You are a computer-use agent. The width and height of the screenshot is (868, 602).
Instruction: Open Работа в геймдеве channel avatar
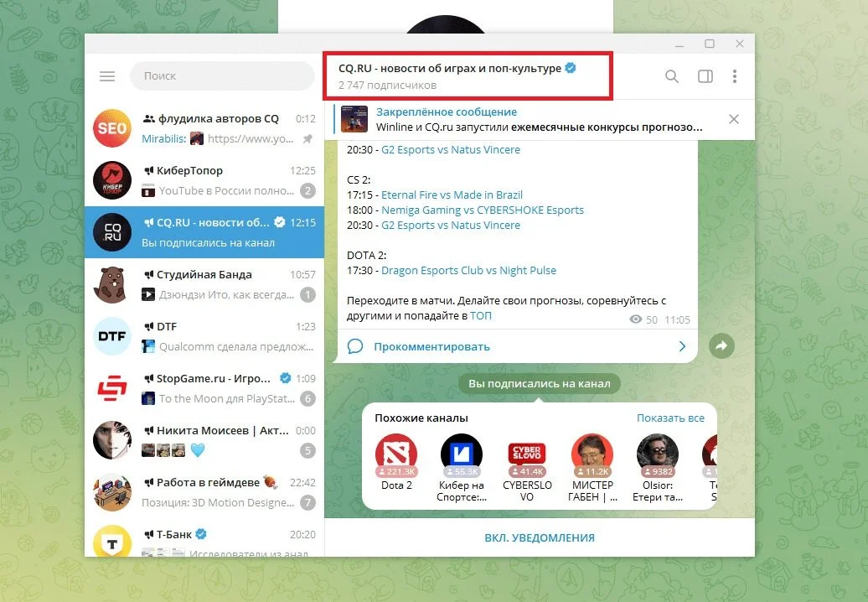[x=111, y=492]
